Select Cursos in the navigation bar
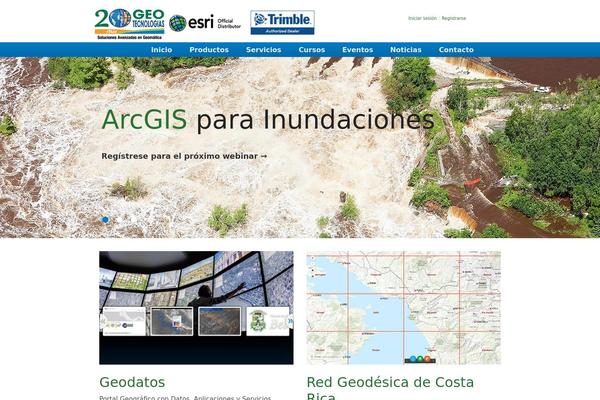The width and height of the screenshot is (600, 400). coord(311,50)
